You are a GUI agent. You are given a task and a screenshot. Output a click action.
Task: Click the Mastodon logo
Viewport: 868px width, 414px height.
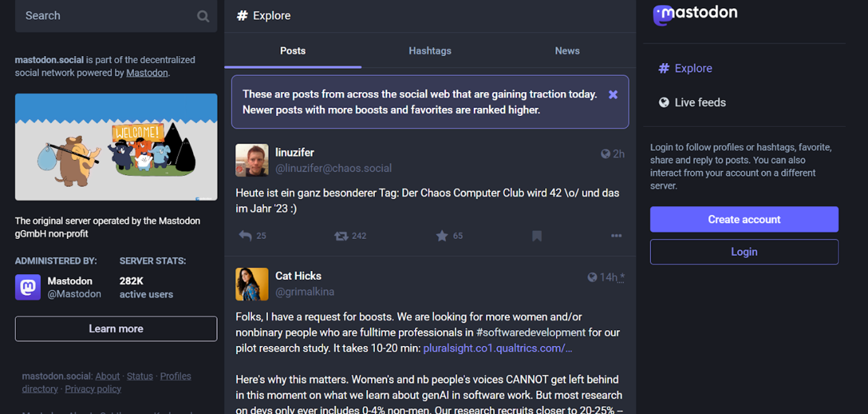click(x=695, y=14)
